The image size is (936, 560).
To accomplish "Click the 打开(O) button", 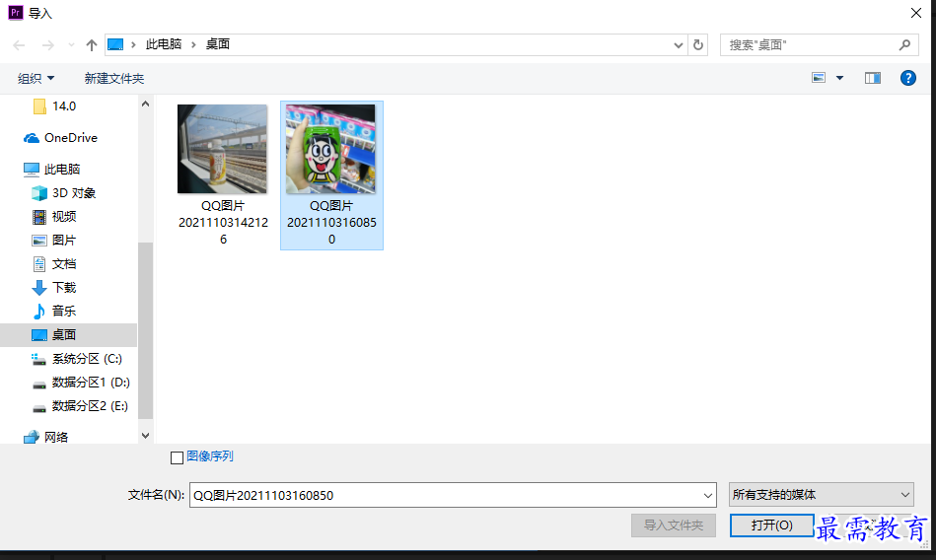I will (x=771, y=525).
